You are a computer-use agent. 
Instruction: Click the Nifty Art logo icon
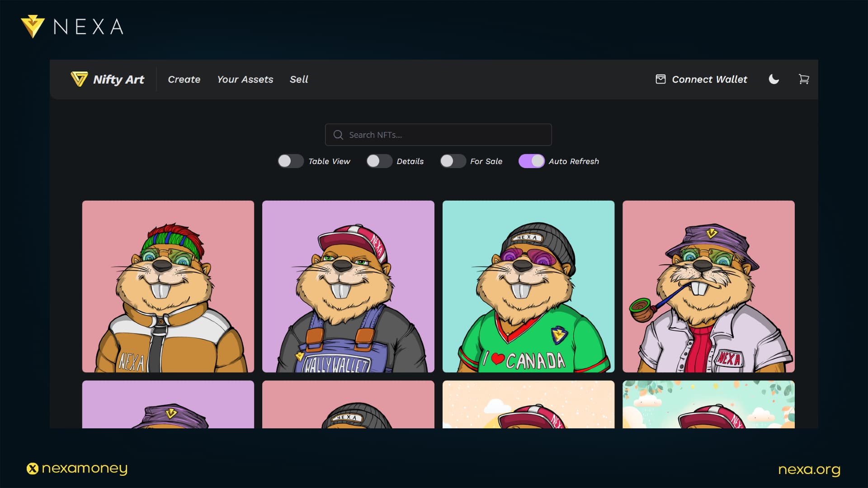click(79, 79)
